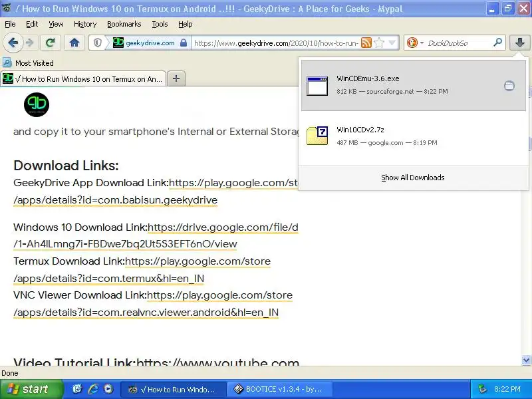Click the WinCDEmu-3.6.exe application file icon
This screenshot has height=399, width=532.
317,86
